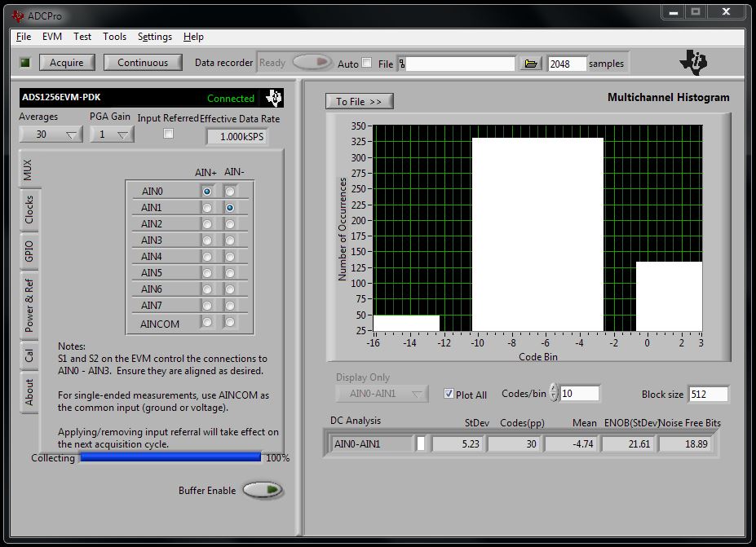Click the Collecting progress bar
Viewport: 756px width, 547px height.
coord(170,457)
